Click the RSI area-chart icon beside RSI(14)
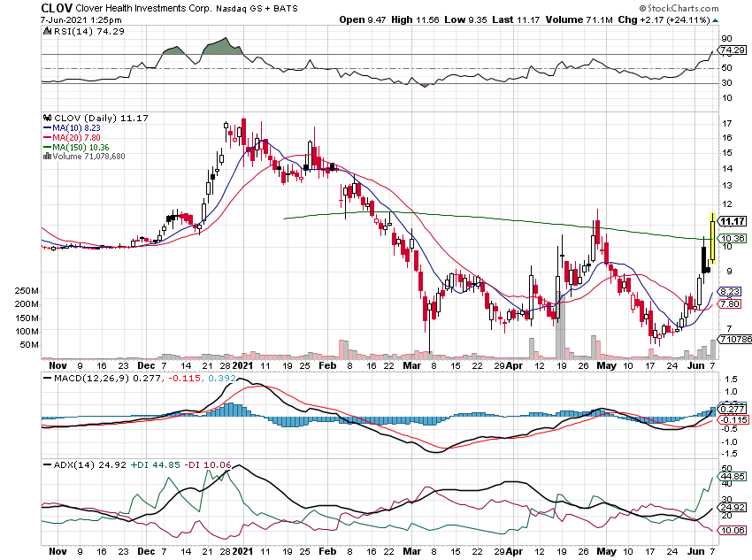 click(x=47, y=31)
